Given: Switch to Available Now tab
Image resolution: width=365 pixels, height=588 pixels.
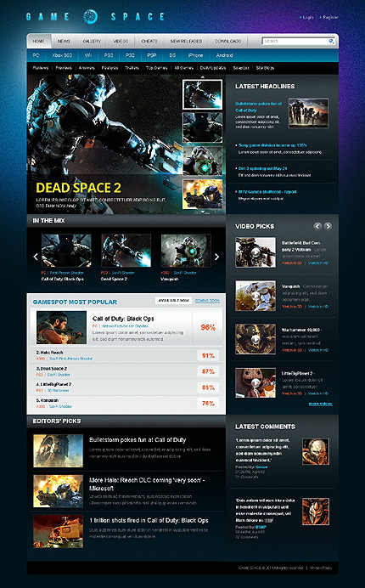Looking at the screenshot, I should pos(173,301).
